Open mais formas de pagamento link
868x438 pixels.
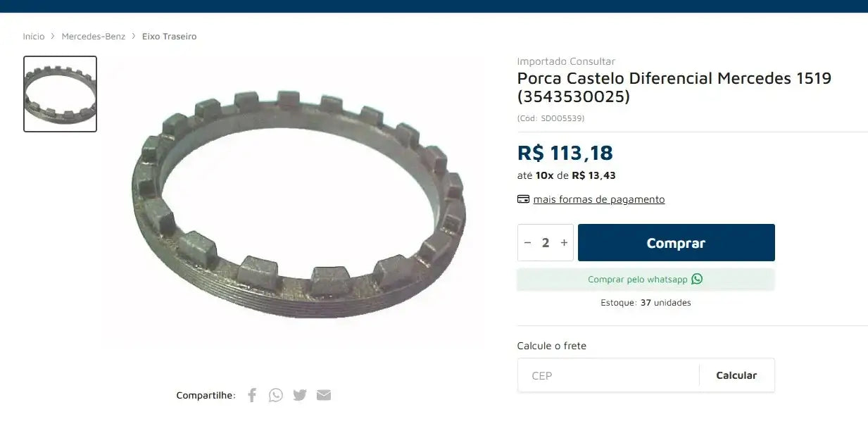(x=599, y=199)
